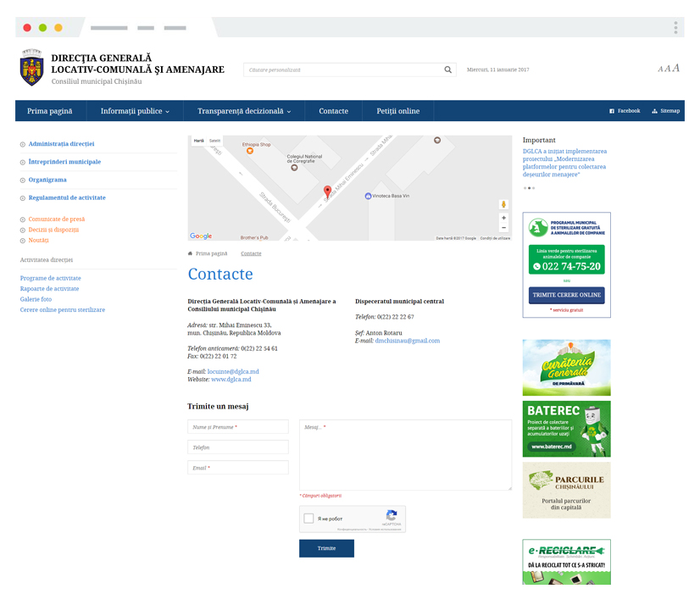Open Rapoarte de activitate link

coord(49,289)
